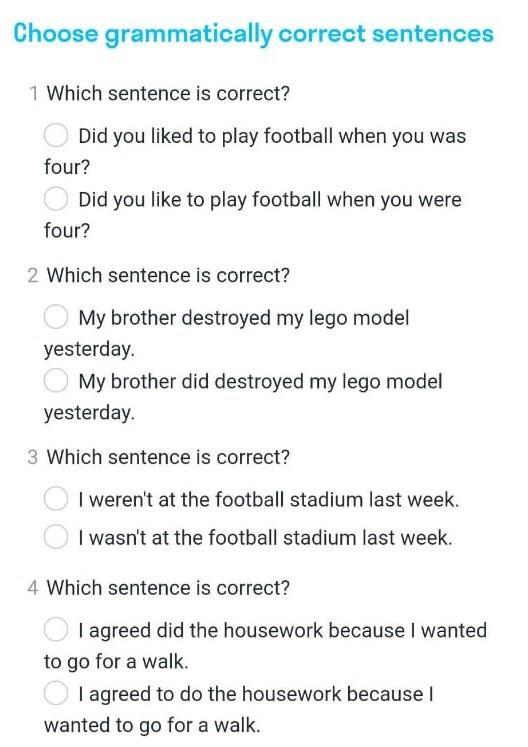The height and width of the screenshot is (747, 528).
Task: Click question 3 'Which sentence is correct?' text
Action: (x=168, y=457)
